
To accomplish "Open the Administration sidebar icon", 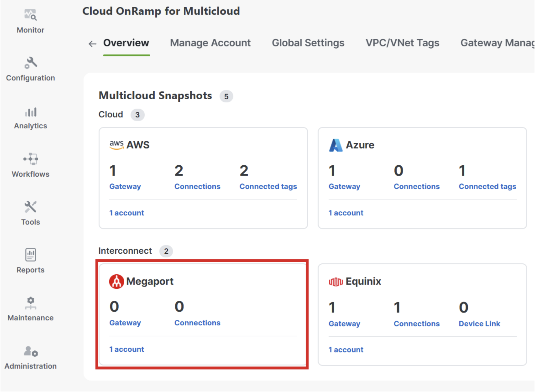I will tap(31, 351).
